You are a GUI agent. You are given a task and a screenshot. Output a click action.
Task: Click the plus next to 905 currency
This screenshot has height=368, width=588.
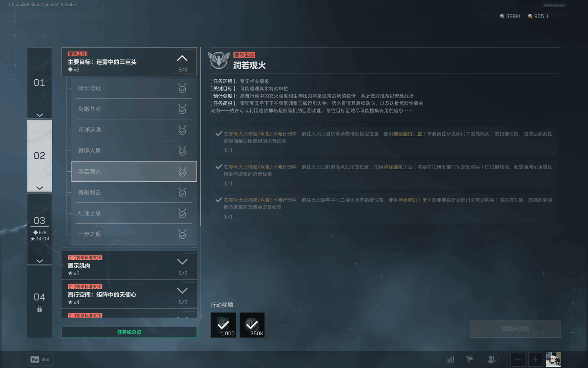point(548,16)
